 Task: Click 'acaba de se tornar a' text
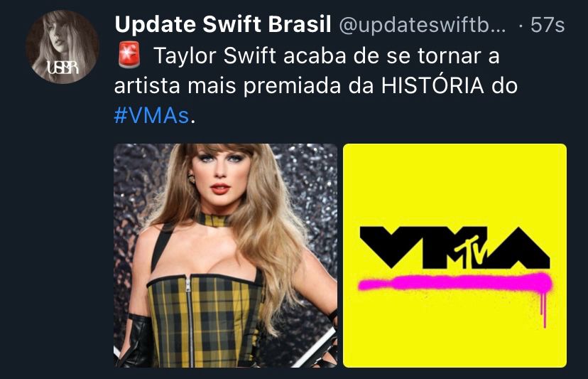(391, 56)
